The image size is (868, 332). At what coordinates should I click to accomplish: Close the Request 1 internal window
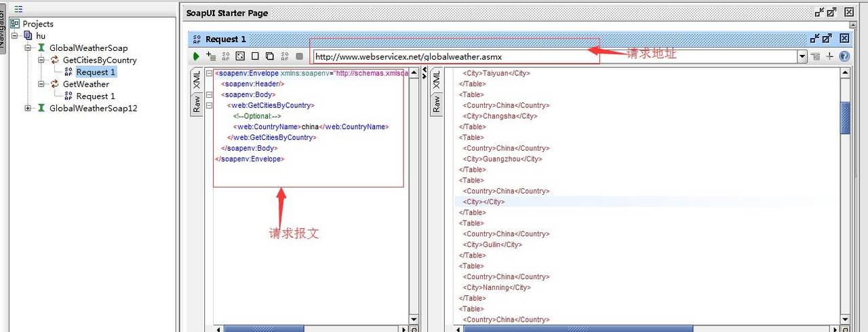click(x=844, y=39)
